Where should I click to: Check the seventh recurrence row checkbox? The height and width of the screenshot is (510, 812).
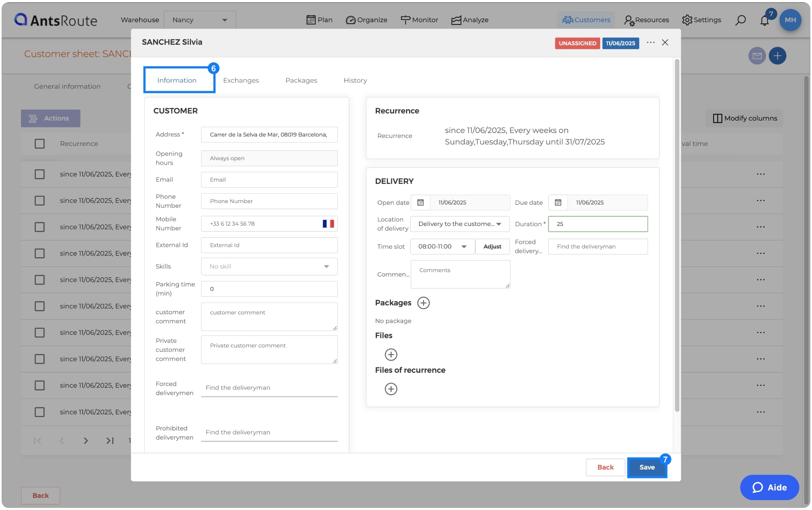pyautogui.click(x=39, y=332)
